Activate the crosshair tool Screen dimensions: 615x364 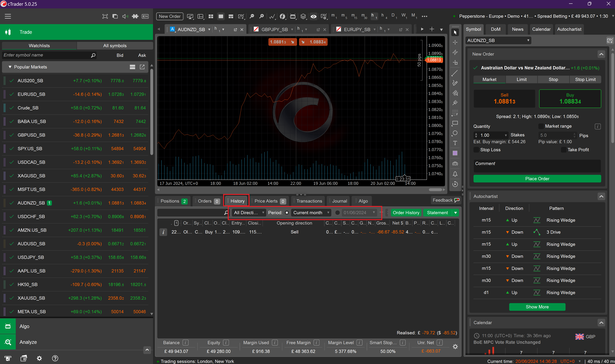[x=455, y=42]
